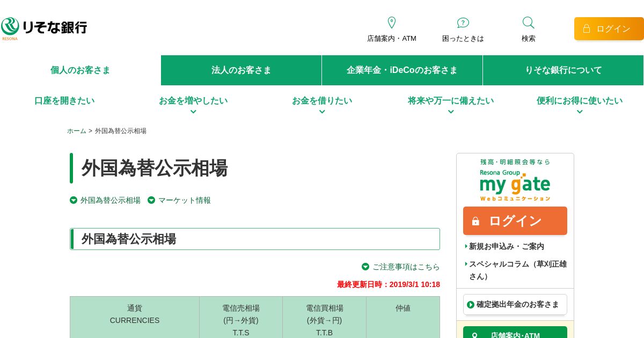Click the yellow ログイン button in the header
The height and width of the screenshot is (338, 644).
pyautogui.click(x=609, y=28)
